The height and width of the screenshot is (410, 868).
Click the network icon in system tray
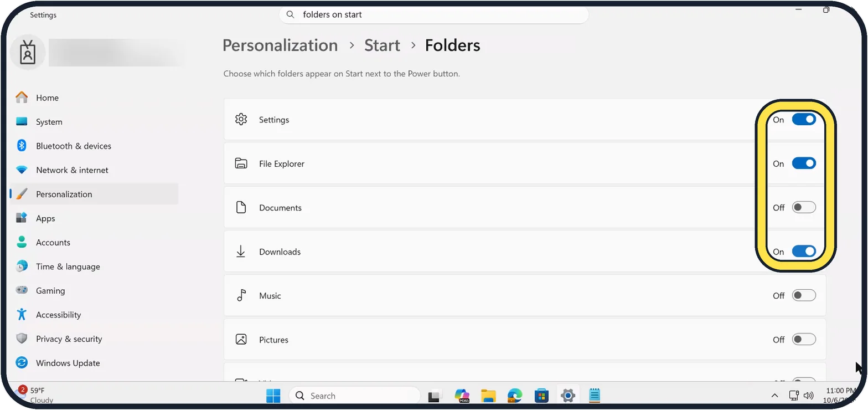click(794, 396)
